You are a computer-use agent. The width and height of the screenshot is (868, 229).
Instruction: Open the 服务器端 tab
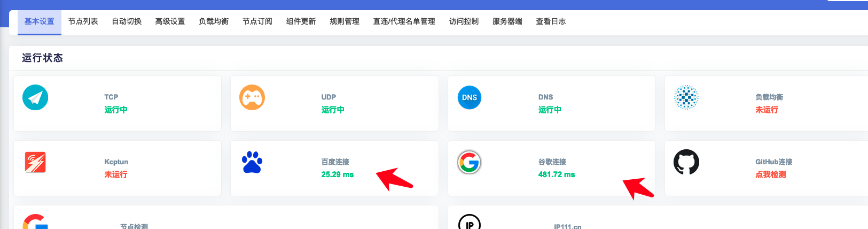click(507, 21)
